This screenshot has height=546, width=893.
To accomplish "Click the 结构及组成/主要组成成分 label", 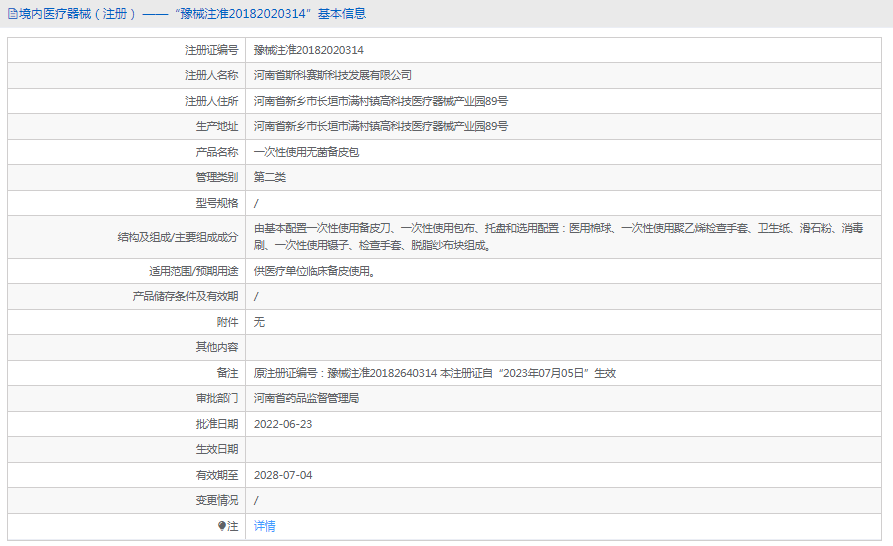I will (178, 237).
